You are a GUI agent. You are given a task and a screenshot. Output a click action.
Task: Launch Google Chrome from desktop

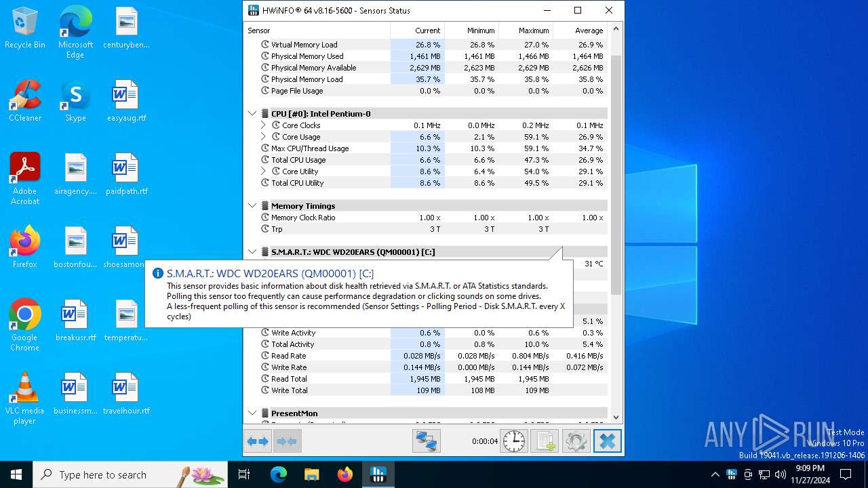click(x=25, y=325)
